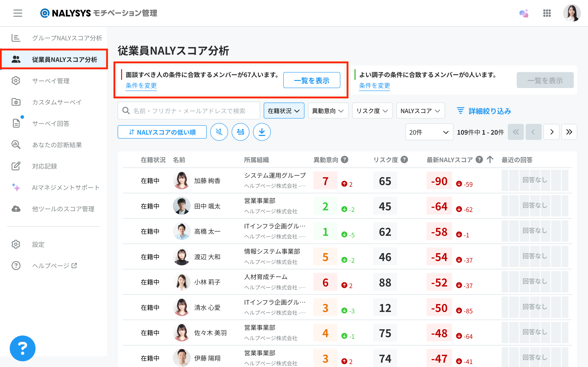Expand the リスク度 filter dropdown
Viewport: 588px width, 367px height.
372,111
